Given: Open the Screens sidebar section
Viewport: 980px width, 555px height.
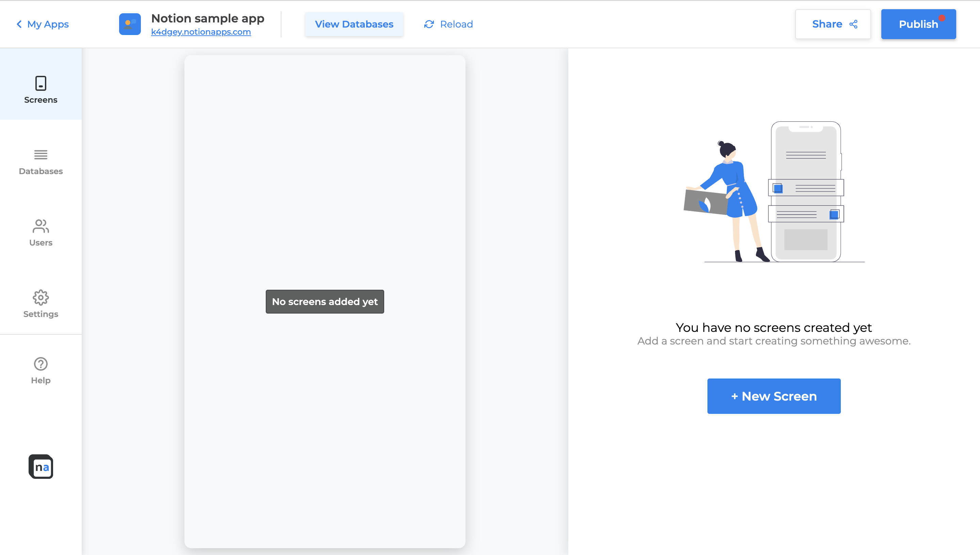Looking at the screenshot, I should click(40, 89).
